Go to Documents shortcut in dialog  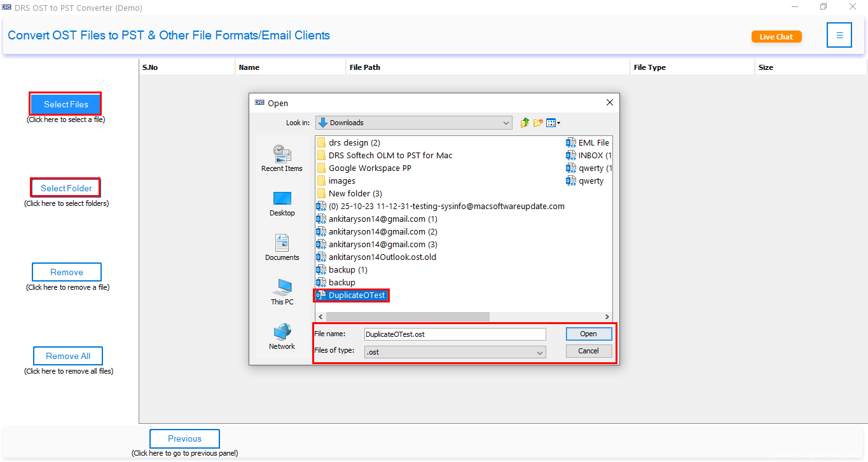282,248
